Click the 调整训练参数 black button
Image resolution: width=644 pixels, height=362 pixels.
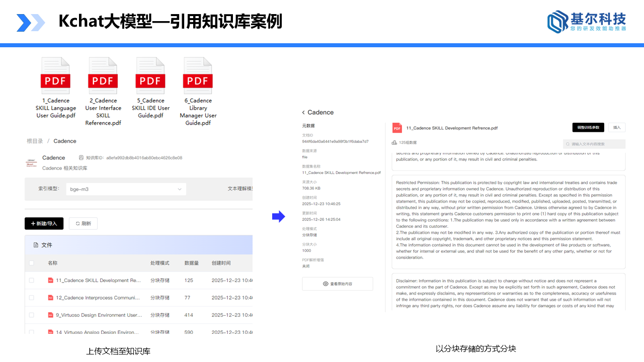point(588,128)
